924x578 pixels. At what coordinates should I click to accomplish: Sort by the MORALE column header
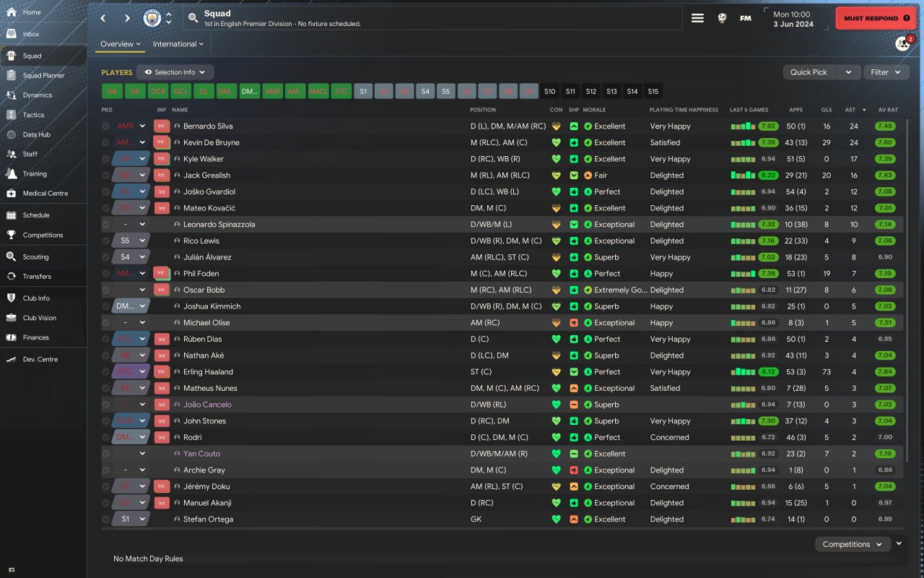(594, 110)
